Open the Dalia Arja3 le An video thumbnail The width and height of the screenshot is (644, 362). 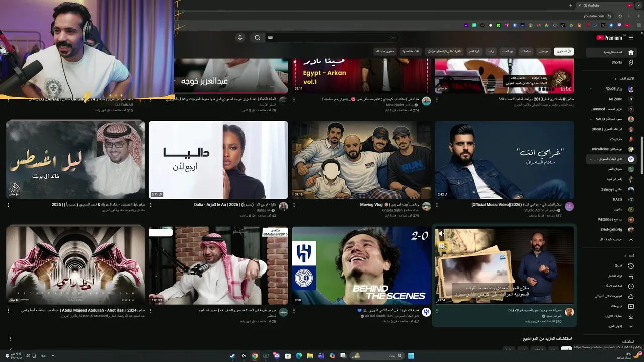click(x=218, y=160)
